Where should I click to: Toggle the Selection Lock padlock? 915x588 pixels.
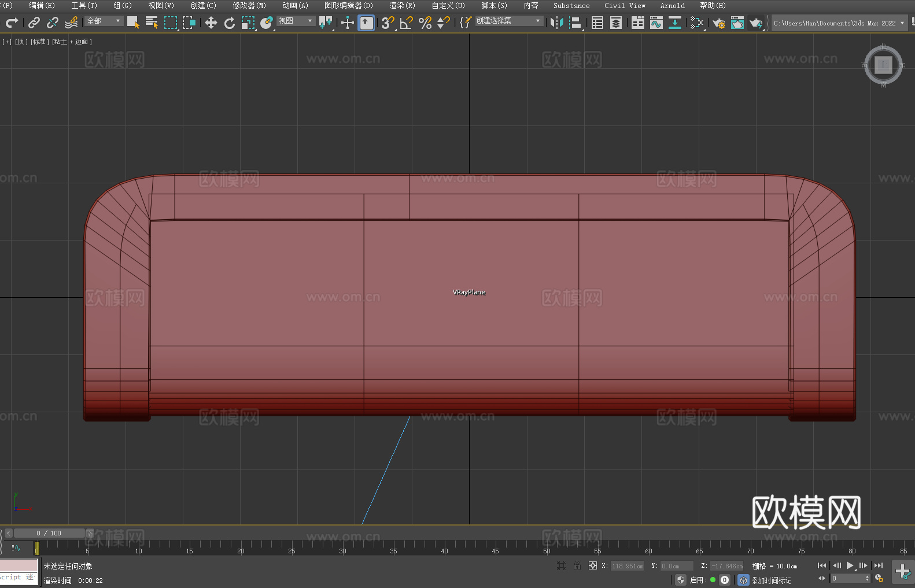click(577, 565)
